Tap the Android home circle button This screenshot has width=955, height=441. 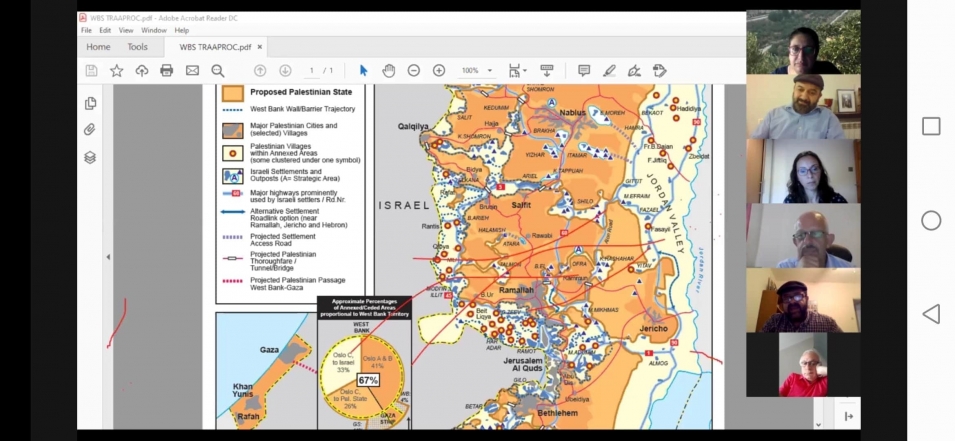(931, 220)
